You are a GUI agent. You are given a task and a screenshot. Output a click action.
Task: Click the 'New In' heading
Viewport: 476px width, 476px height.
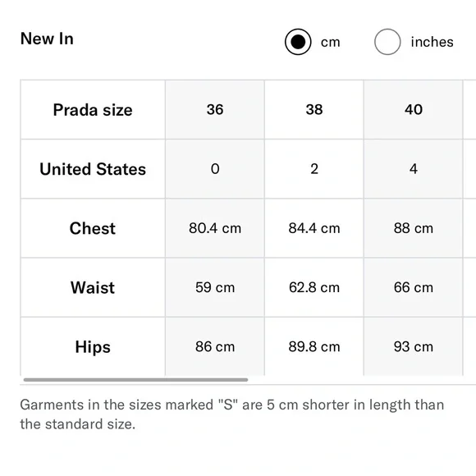click(x=47, y=39)
